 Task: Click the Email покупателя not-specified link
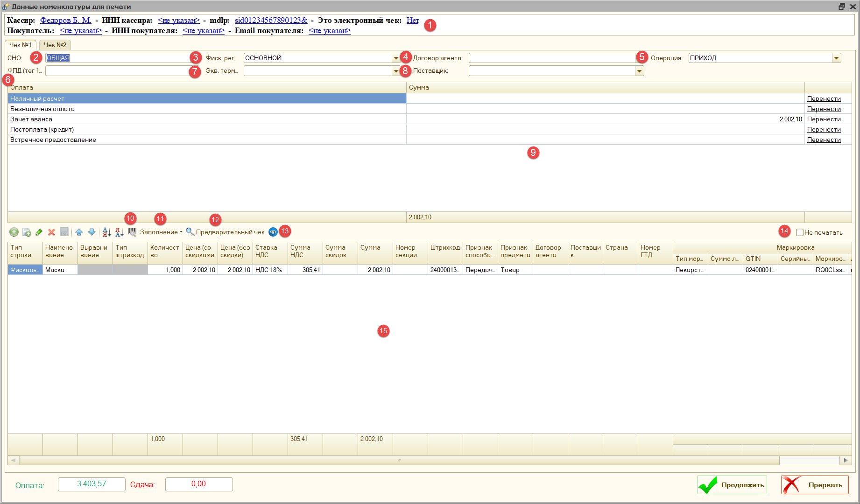(x=330, y=30)
